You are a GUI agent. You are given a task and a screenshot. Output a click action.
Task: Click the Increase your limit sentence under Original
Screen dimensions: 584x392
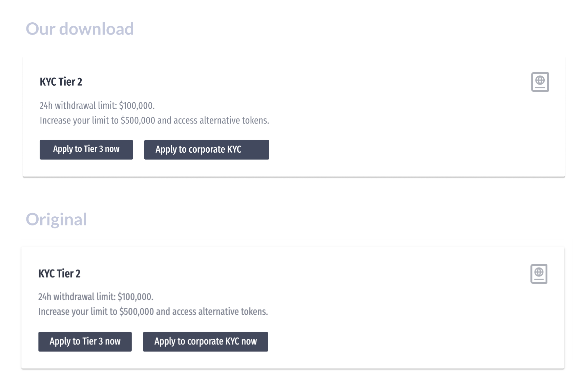click(153, 312)
